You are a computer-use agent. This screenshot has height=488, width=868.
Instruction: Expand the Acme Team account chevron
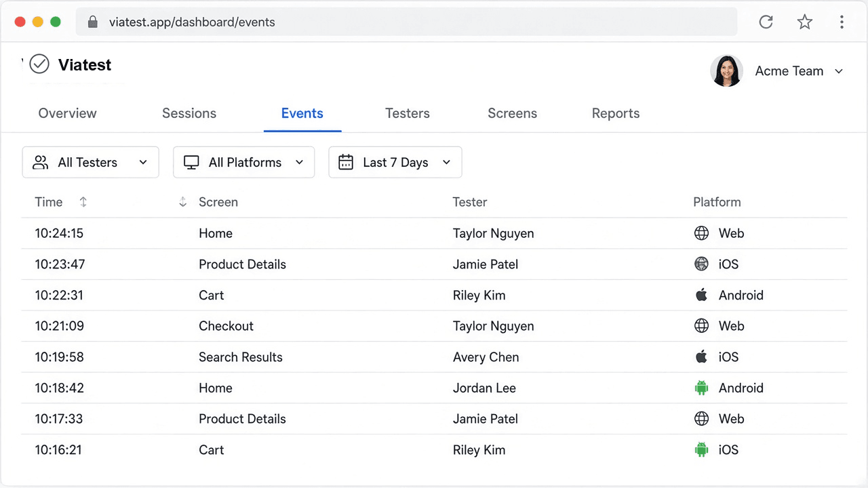click(x=839, y=71)
